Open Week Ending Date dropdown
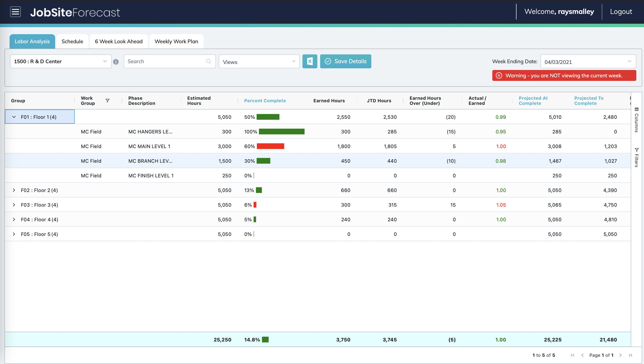Viewport: 644px width, 364px height. [x=588, y=62]
